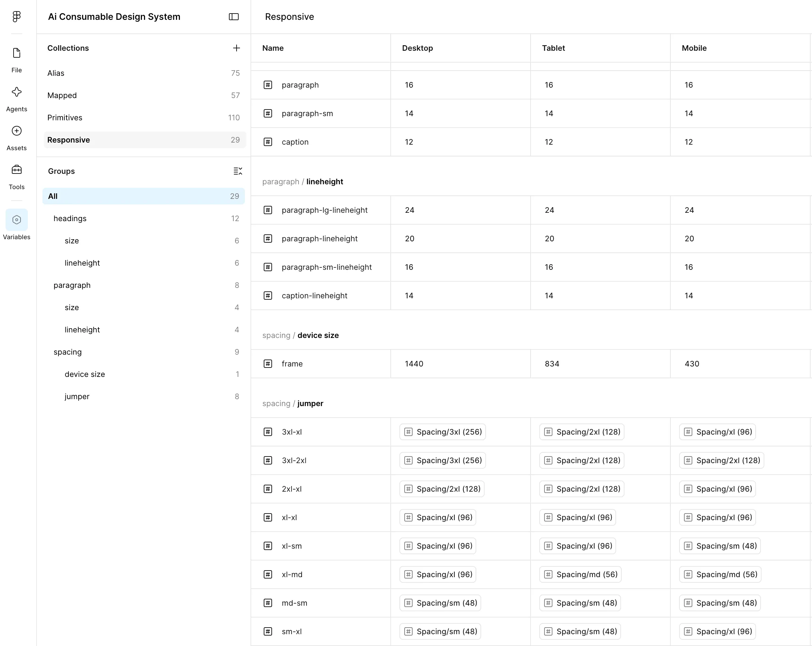Toggle the sidebar panel layout icon
This screenshot has height=646, width=812.
click(234, 17)
